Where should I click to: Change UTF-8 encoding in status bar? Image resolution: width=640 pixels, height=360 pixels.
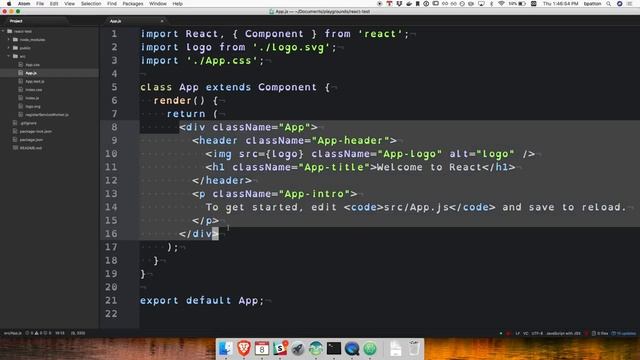coord(537,333)
